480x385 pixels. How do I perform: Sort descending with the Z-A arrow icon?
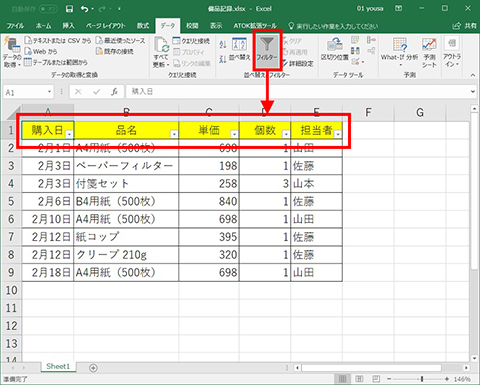click(223, 59)
